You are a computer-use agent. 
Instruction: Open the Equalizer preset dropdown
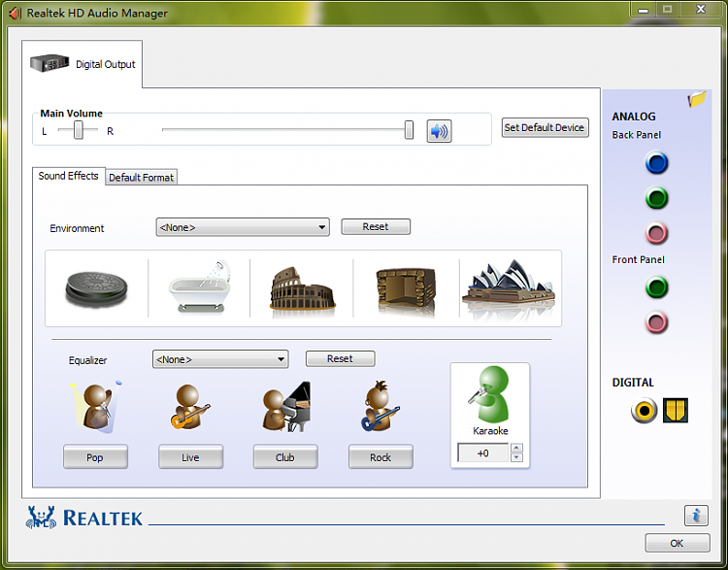[220, 359]
